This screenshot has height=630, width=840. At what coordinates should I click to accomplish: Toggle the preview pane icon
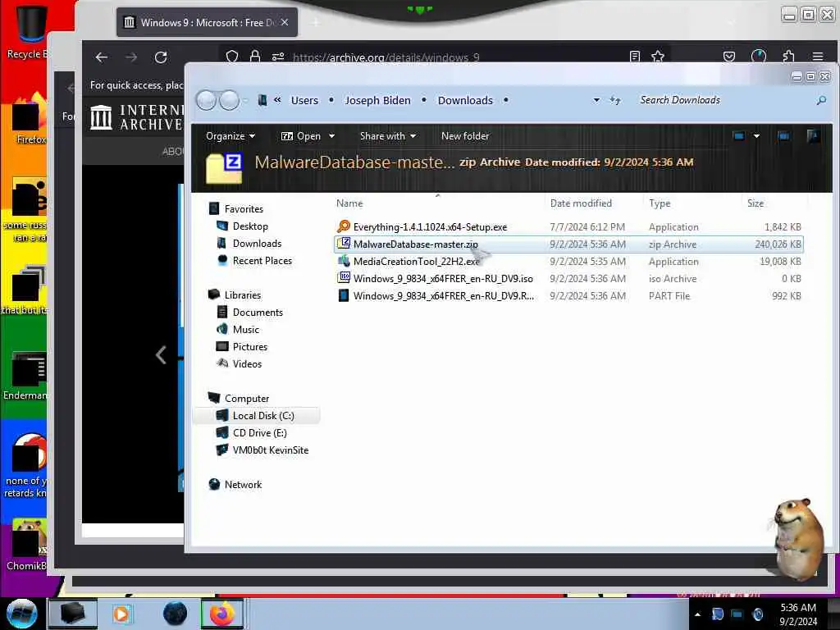[x=783, y=136]
